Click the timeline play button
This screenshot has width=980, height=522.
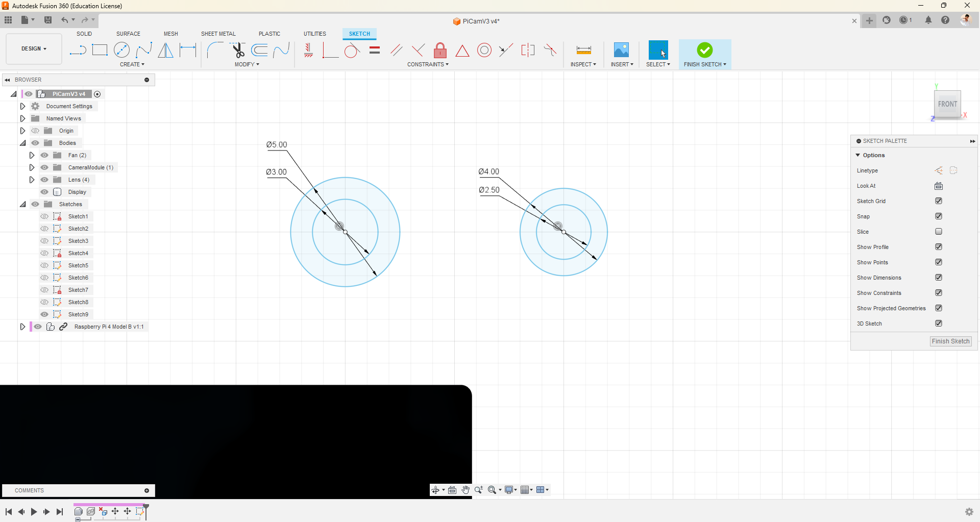[34, 512]
